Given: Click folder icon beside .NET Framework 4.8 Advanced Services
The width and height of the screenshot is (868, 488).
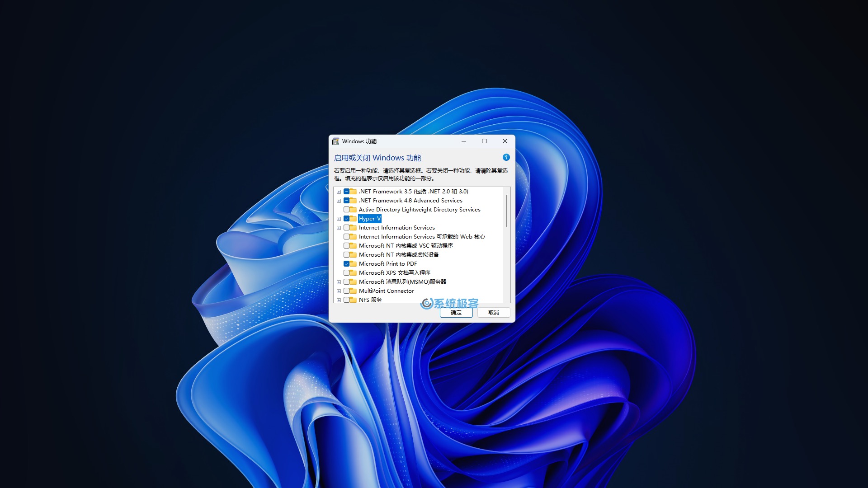Looking at the screenshot, I should click(x=353, y=201).
